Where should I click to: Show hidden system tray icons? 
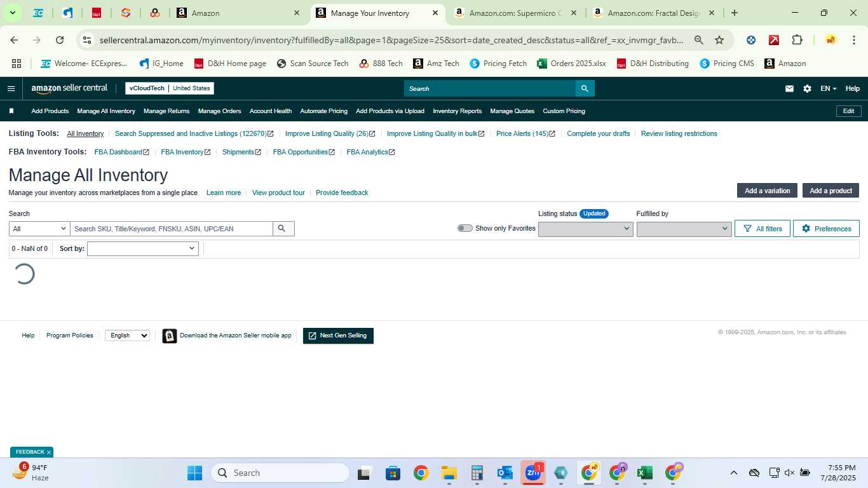pyautogui.click(x=733, y=473)
